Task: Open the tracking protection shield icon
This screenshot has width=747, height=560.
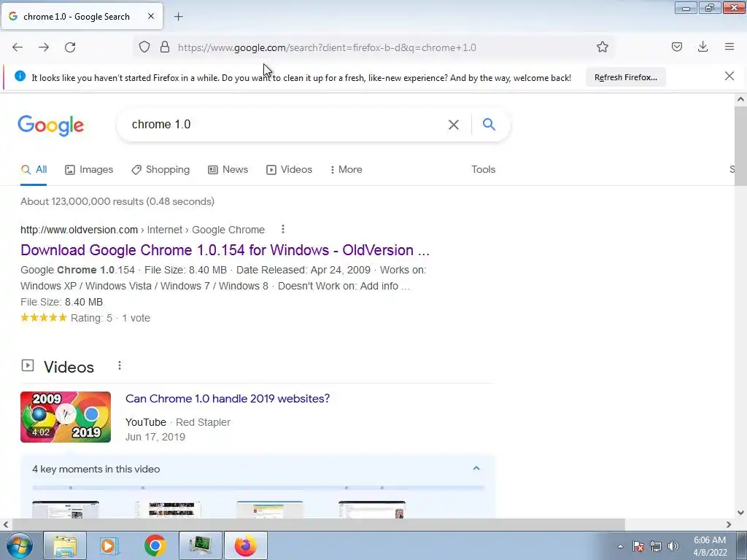Action: tap(144, 47)
